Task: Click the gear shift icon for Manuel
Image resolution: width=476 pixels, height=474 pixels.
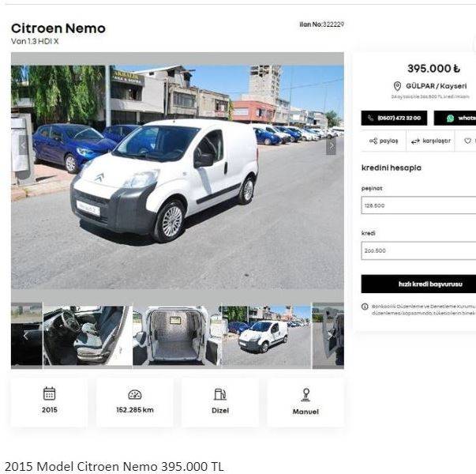Action: 306,395
